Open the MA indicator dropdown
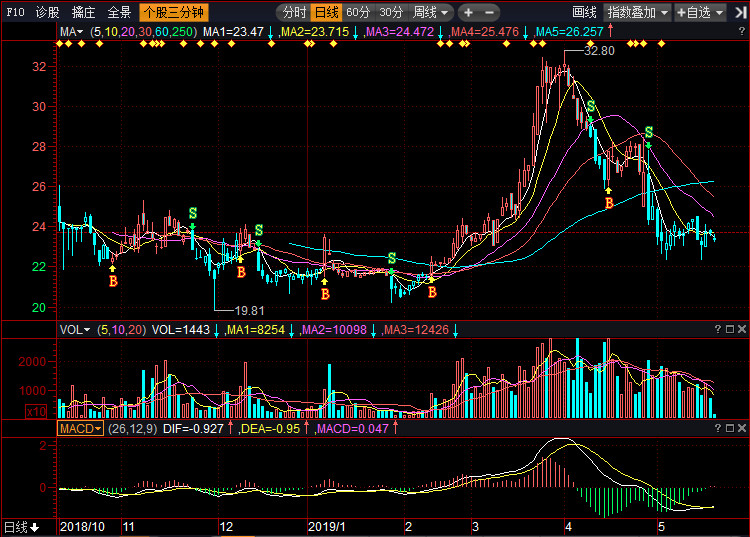 72,32
